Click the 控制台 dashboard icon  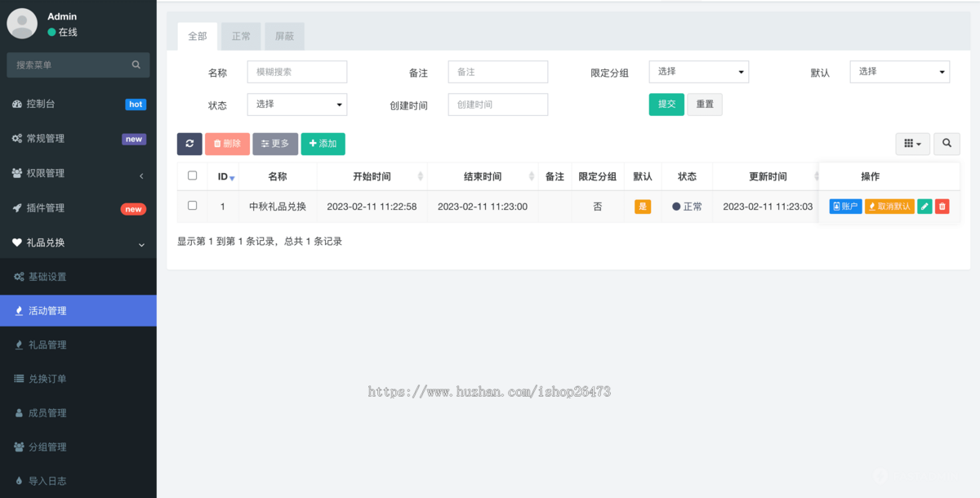tap(17, 104)
